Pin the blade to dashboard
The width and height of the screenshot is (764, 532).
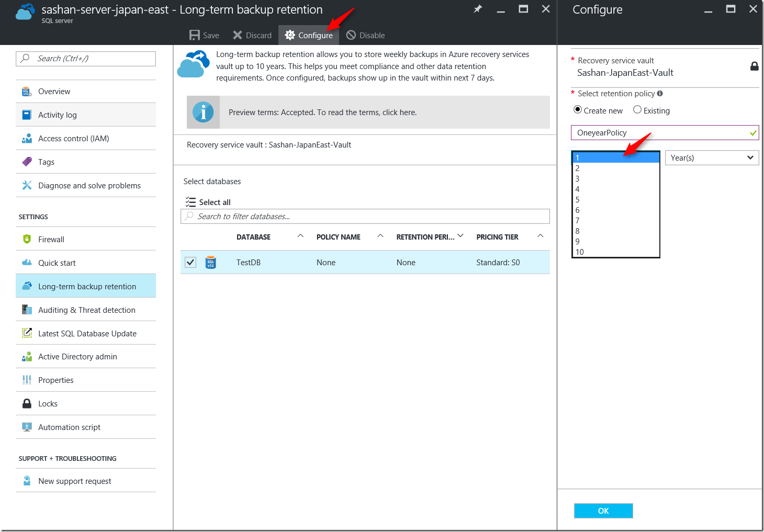[477, 9]
